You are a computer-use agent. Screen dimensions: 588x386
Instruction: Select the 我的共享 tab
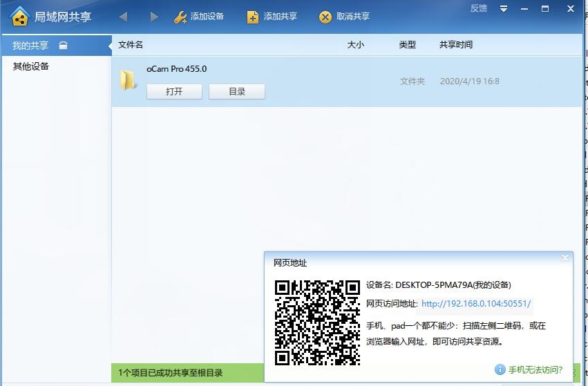point(31,46)
